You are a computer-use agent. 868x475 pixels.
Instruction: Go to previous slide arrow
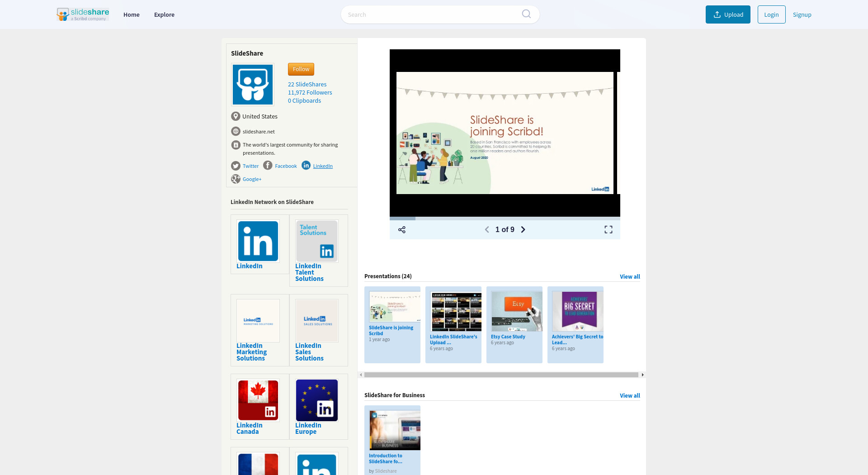[487, 230]
